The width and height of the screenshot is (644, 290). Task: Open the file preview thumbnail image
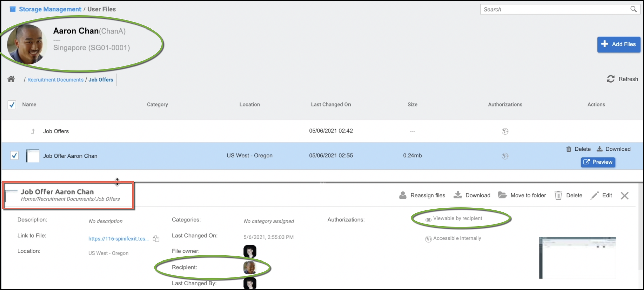click(577, 257)
